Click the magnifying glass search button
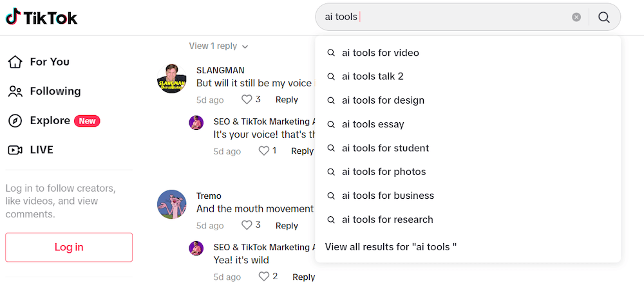644x285 pixels. [x=604, y=17]
